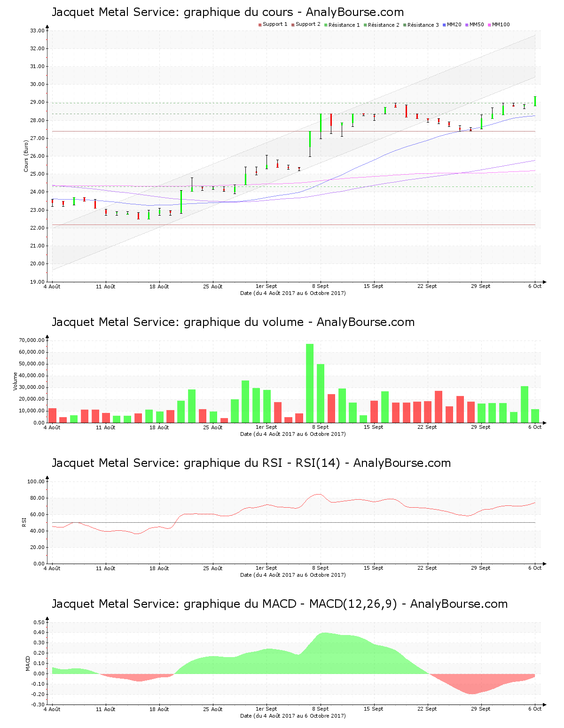Viewport: 564px width, 728px height.
Task: Click the 30,000.00 value on the volume axis
Action: (31, 387)
